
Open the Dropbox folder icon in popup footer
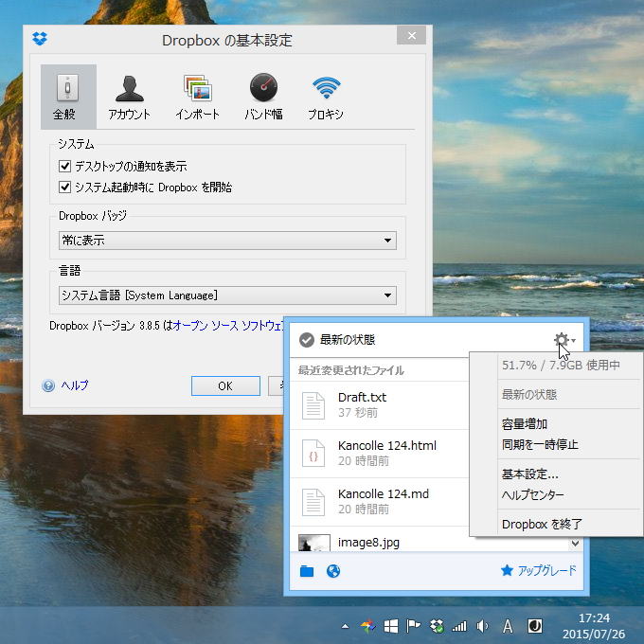click(307, 571)
